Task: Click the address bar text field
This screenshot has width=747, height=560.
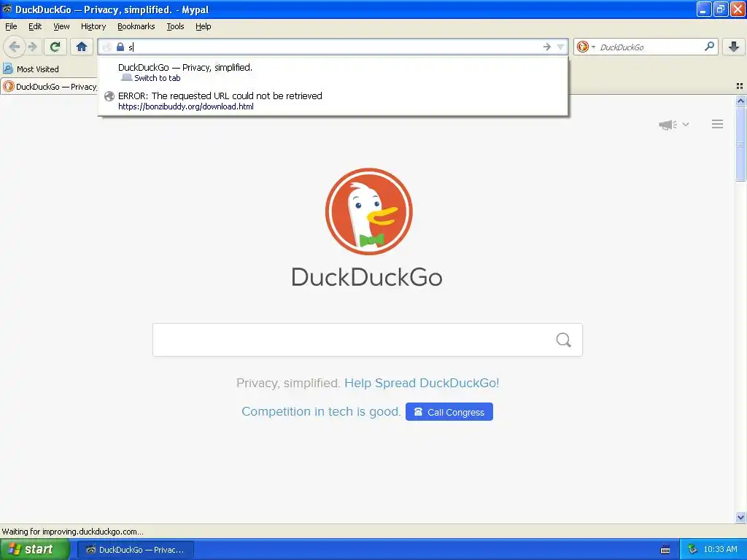Action: (333, 47)
